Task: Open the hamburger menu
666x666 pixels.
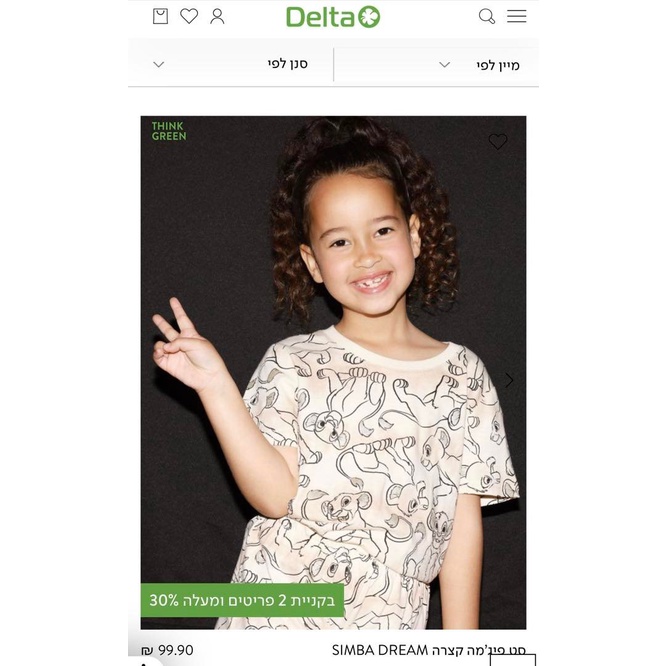Action: (516, 16)
